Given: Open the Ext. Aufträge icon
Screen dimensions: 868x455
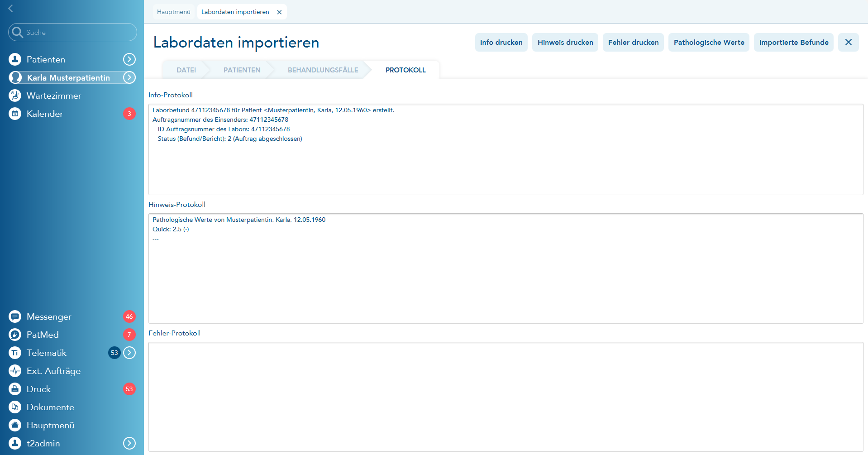Looking at the screenshot, I should 15,371.
